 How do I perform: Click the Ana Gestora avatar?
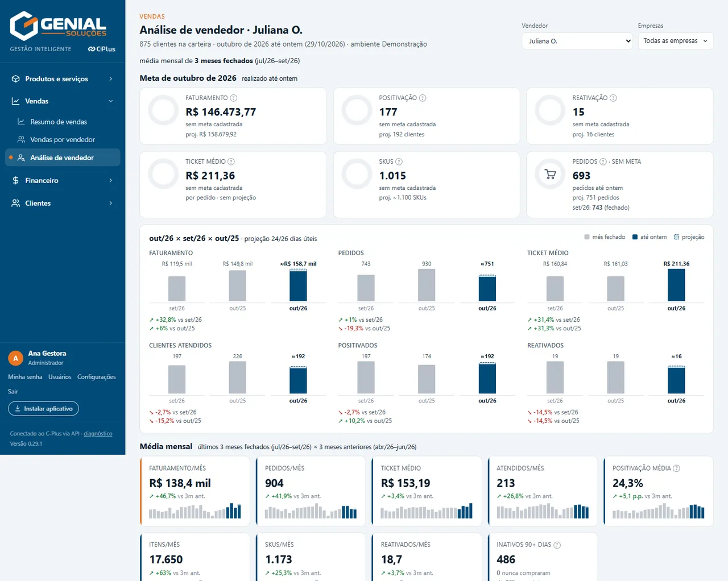point(15,358)
